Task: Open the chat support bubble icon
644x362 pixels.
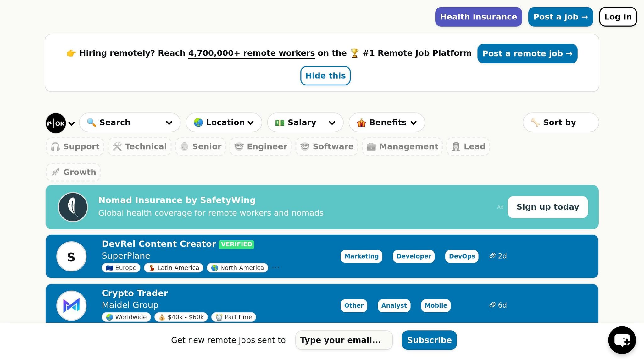Action: (622, 340)
